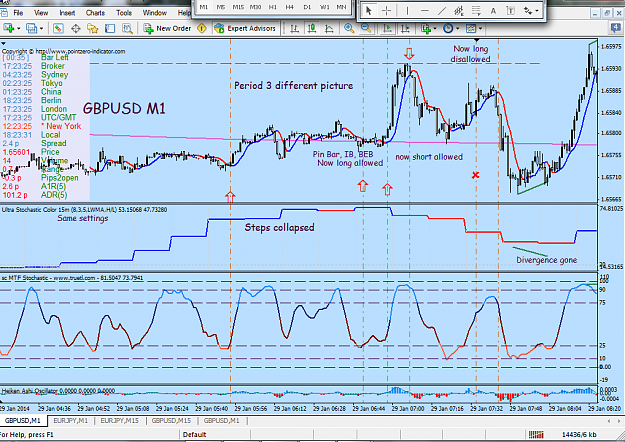Select the Trendline drawing tool
Image resolution: width=625 pixels, height=442 pixels.
[x=442, y=11]
